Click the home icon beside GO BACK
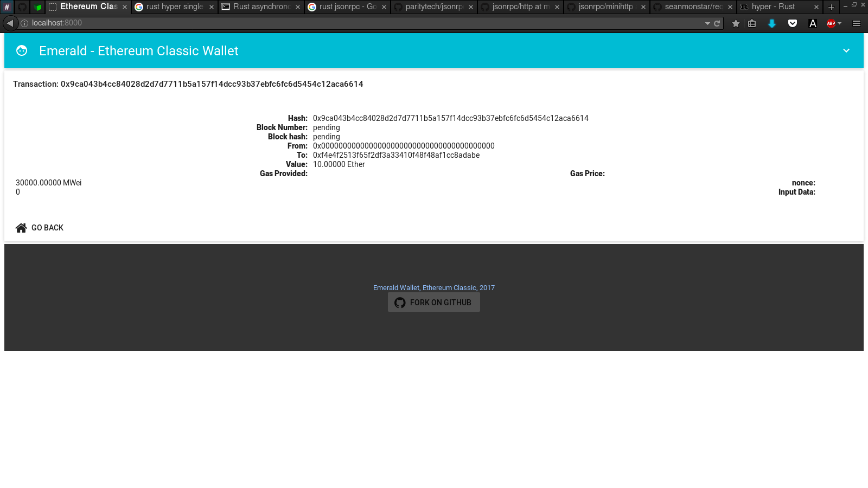 click(21, 228)
